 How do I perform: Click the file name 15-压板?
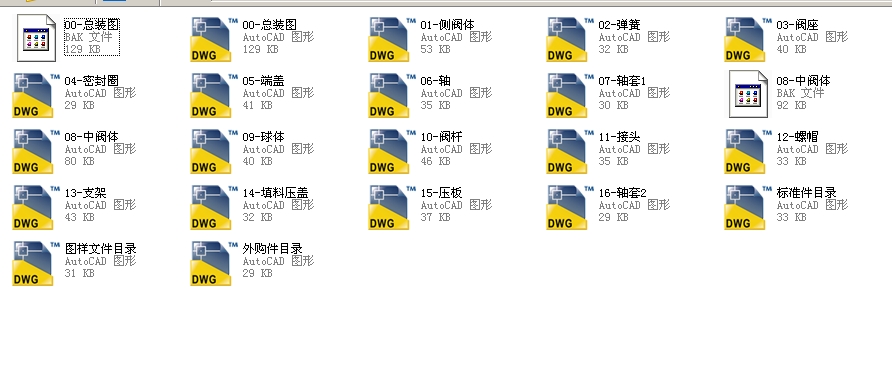(441, 193)
